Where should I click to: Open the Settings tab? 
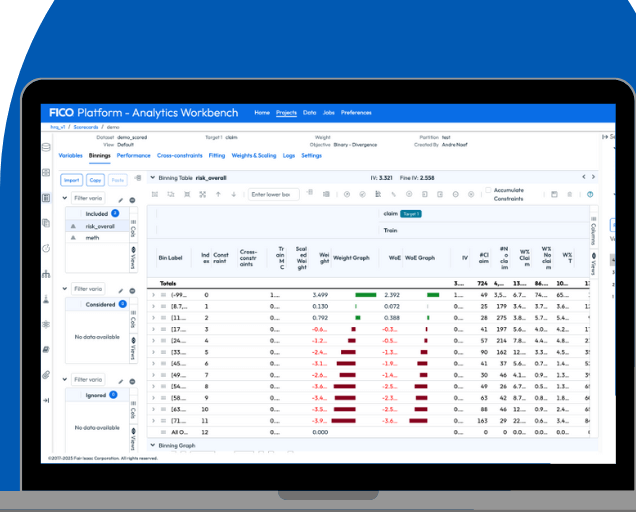(x=312, y=155)
